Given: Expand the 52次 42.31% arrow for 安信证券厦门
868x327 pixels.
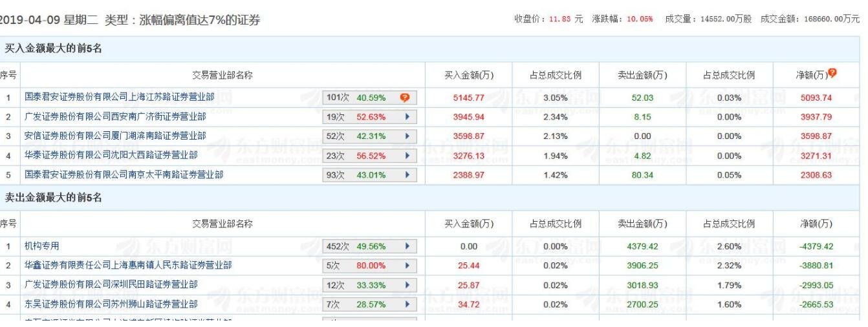Looking at the screenshot, I should [x=407, y=136].
